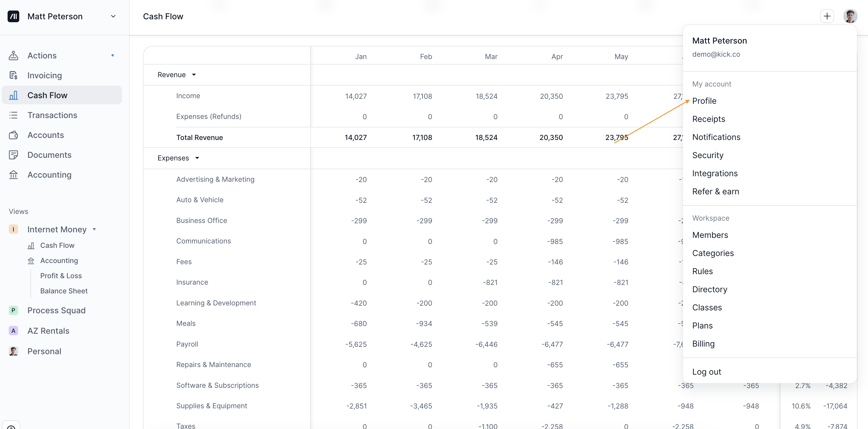Click the Documents sidebar icon
868x429 pixels.
point(13,155)
